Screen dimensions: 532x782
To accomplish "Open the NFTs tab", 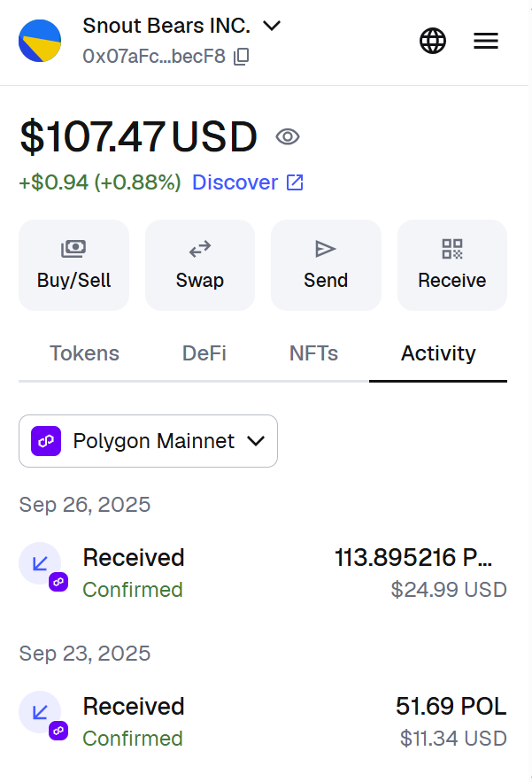I will point(313,353).
